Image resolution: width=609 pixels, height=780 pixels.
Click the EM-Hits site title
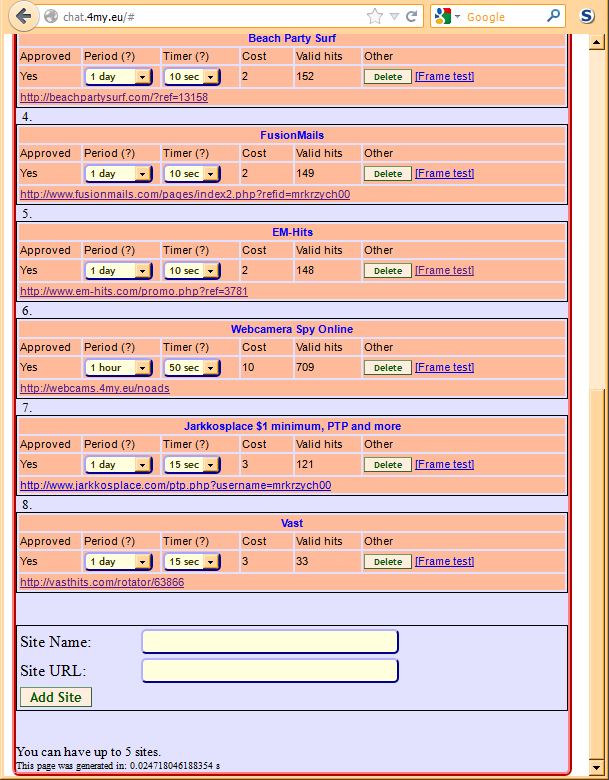pos(292,232)
